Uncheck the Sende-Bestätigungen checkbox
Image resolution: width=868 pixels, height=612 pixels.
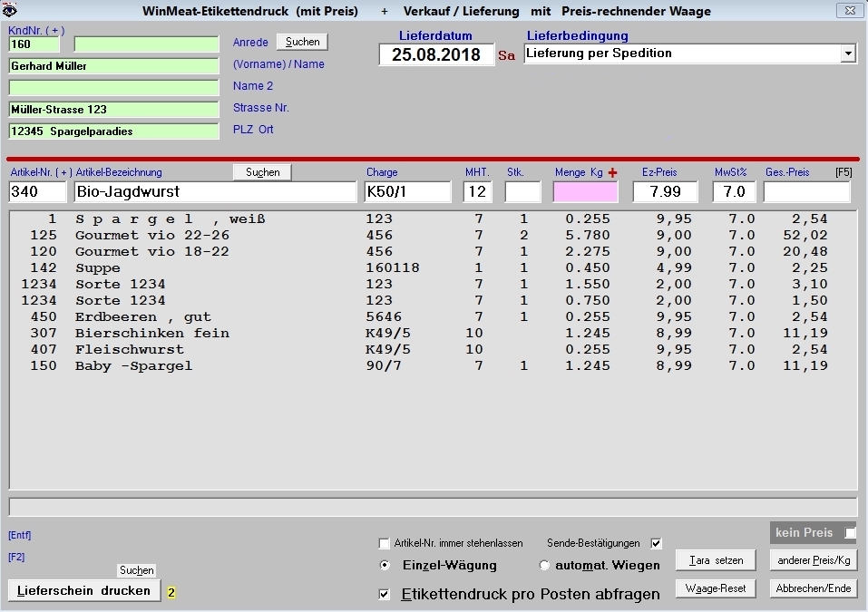657,544
